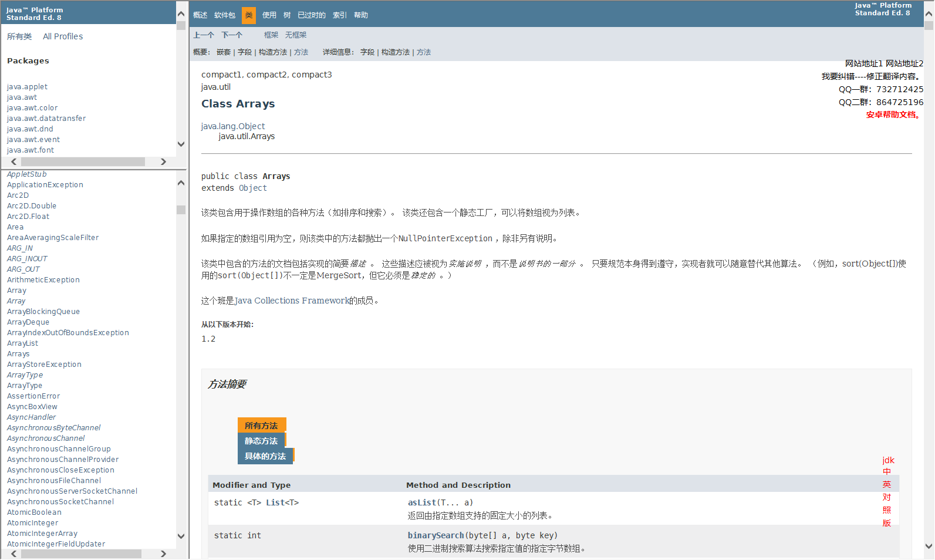Screen dimensions: 935x560
Task: Open the ArrayDeque class
Action: tap(28, 322)
